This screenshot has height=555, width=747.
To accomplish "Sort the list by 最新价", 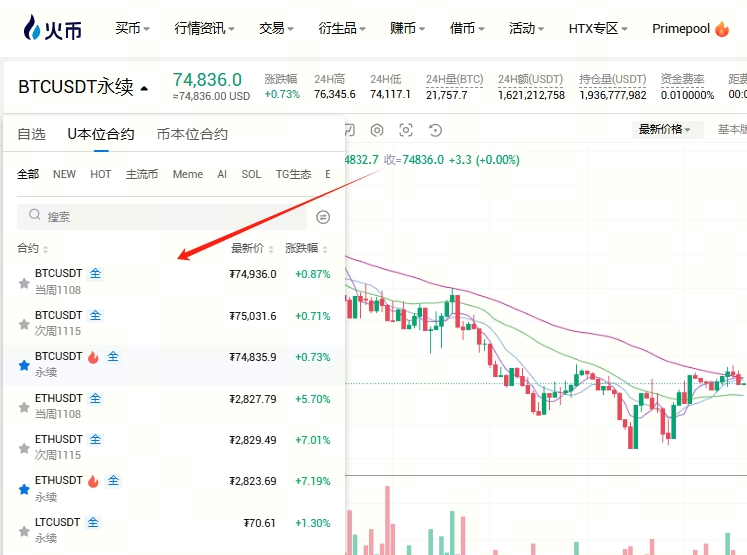I will (x=251, y=248).
